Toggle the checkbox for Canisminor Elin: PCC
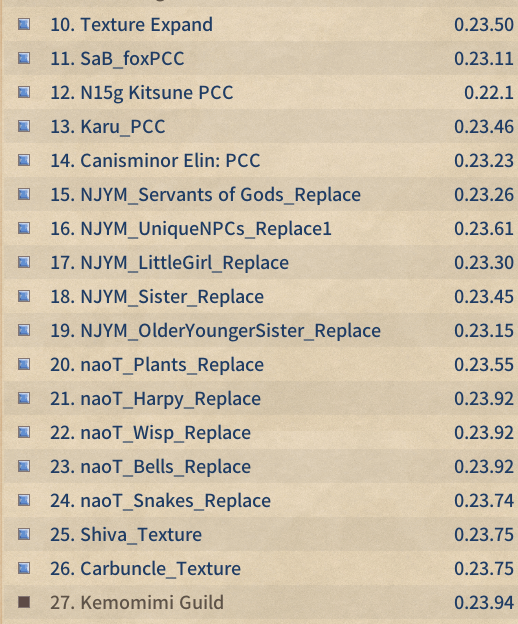 (24, 160)
